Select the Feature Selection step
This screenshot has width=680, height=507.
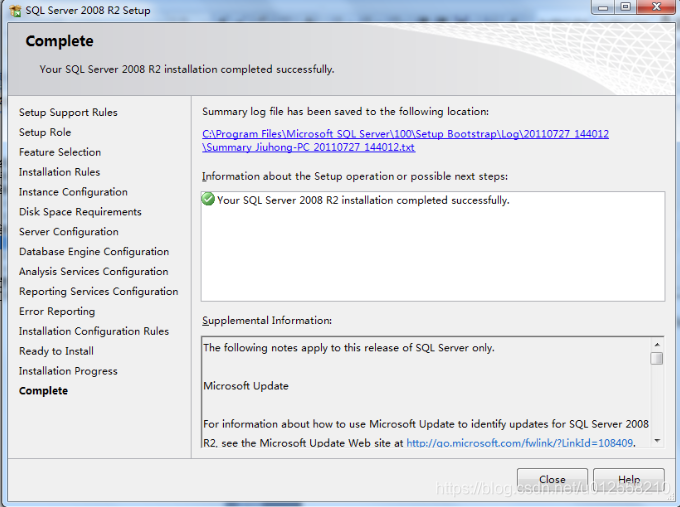(x=60, y=152)
